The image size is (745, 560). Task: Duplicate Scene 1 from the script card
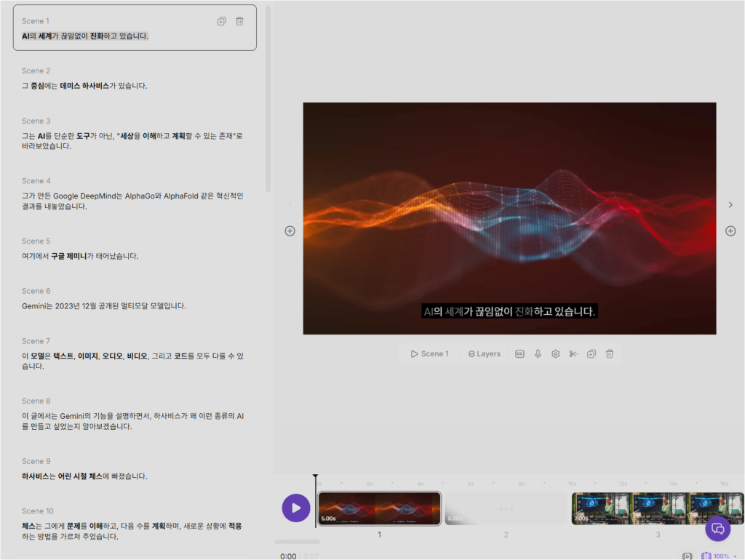222,21
